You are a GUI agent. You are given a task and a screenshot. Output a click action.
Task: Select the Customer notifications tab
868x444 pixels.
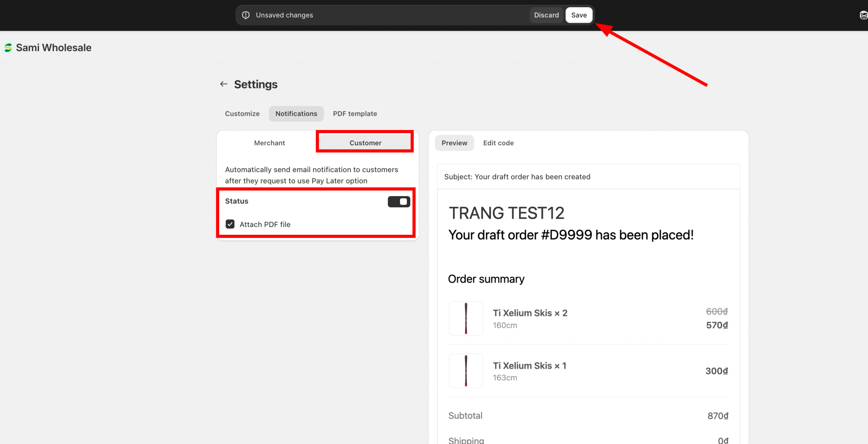point(365,143)
